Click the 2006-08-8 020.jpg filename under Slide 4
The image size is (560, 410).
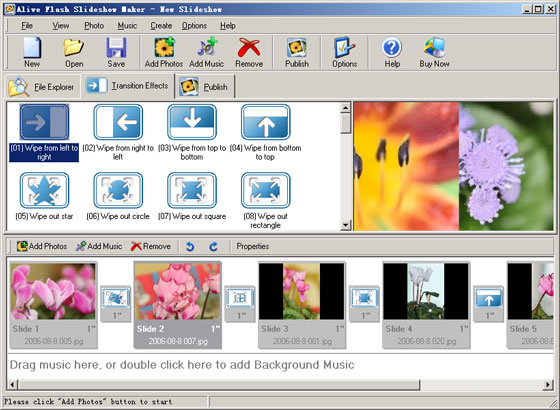tap(426, 341)
